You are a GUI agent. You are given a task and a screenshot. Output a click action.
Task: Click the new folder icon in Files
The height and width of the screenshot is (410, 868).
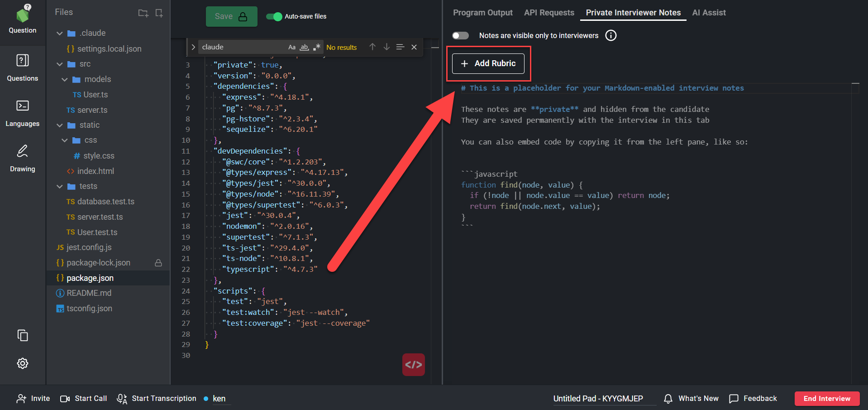[x=143, y=13]
